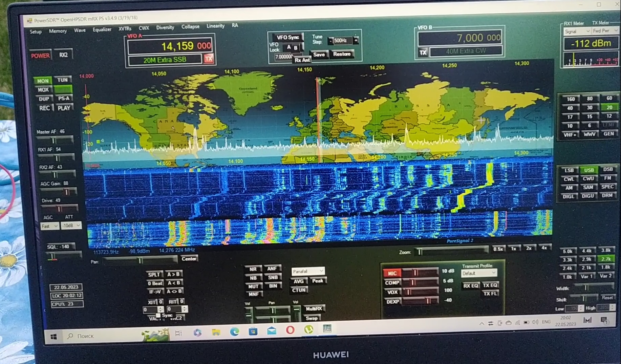Select USB mode
The image size is (621, 364).
click(x=589, y=170)
